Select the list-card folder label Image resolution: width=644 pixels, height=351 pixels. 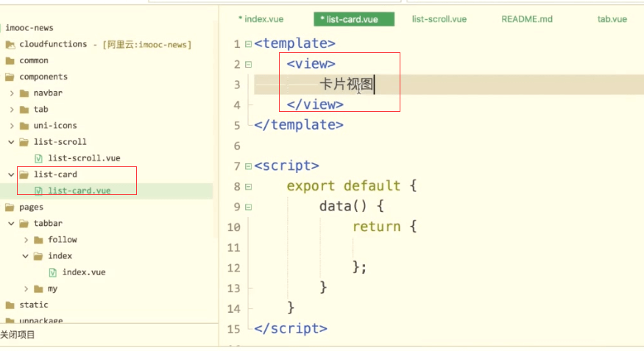(x=55, y=174)
